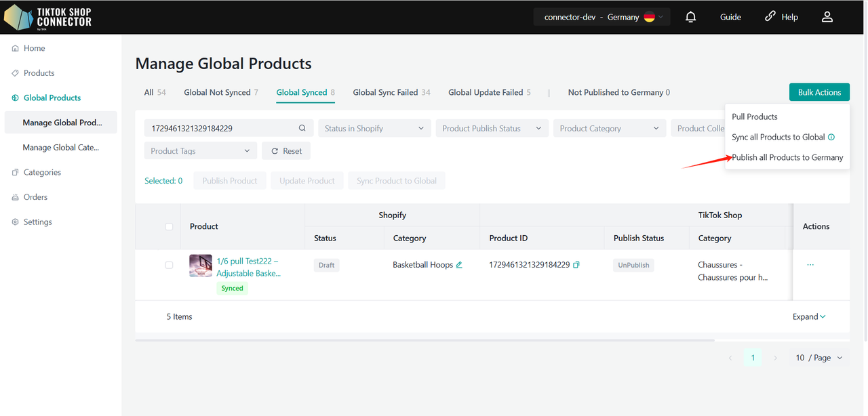Screen dimensions: 868x416
Task: Edit Basketball Hoops category pencil icon
Action: point(459,265)
